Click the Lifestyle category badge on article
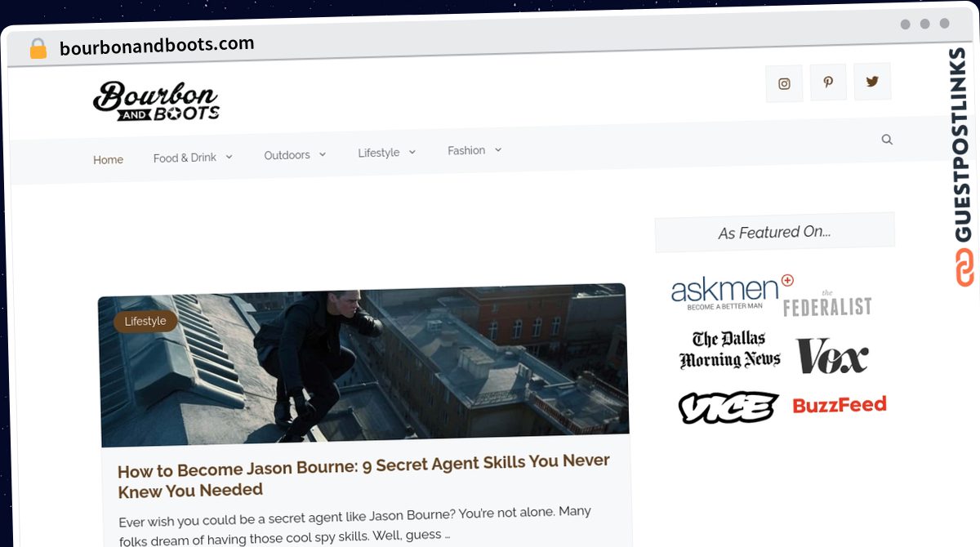Image resolution: width=980 pixels, height=547 pixels. pos(145,321)
